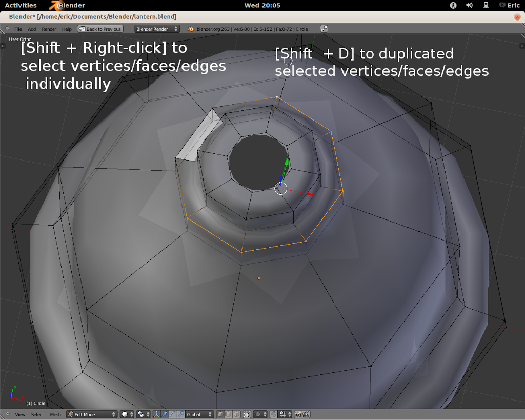Toggle the 3D manipulator widget icon
Screen dimensions: 525x420
157,414
